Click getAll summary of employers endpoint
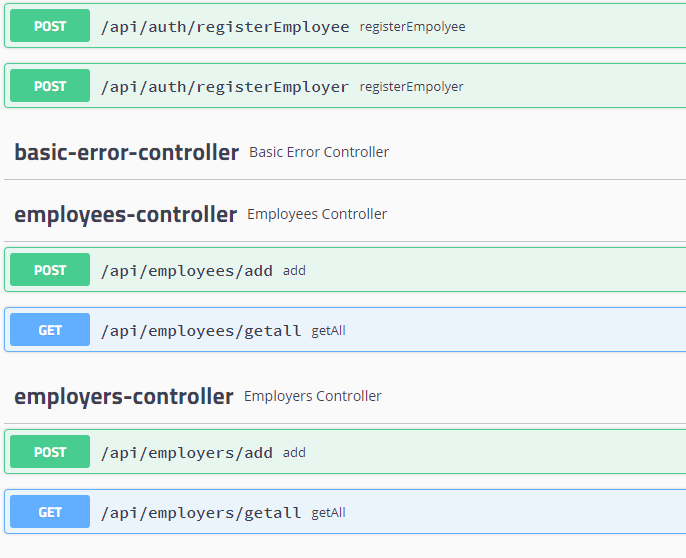Viewport: 686px width, 558px height. pyautogui.click(x=329, y=513)
